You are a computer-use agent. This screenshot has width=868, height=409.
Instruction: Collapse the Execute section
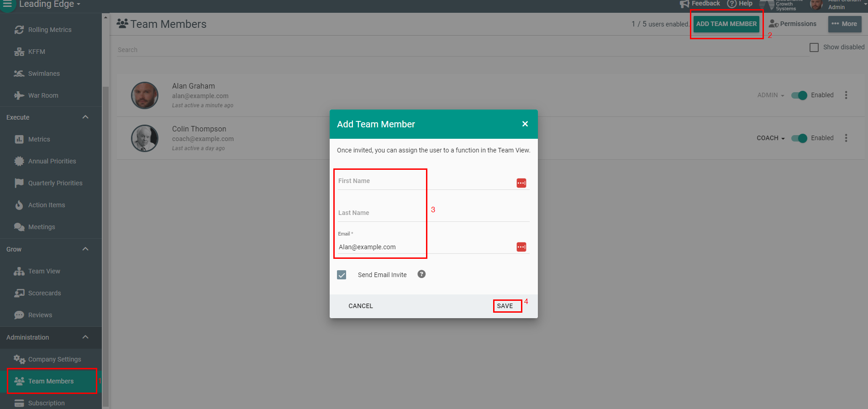(x=85, y=117)
